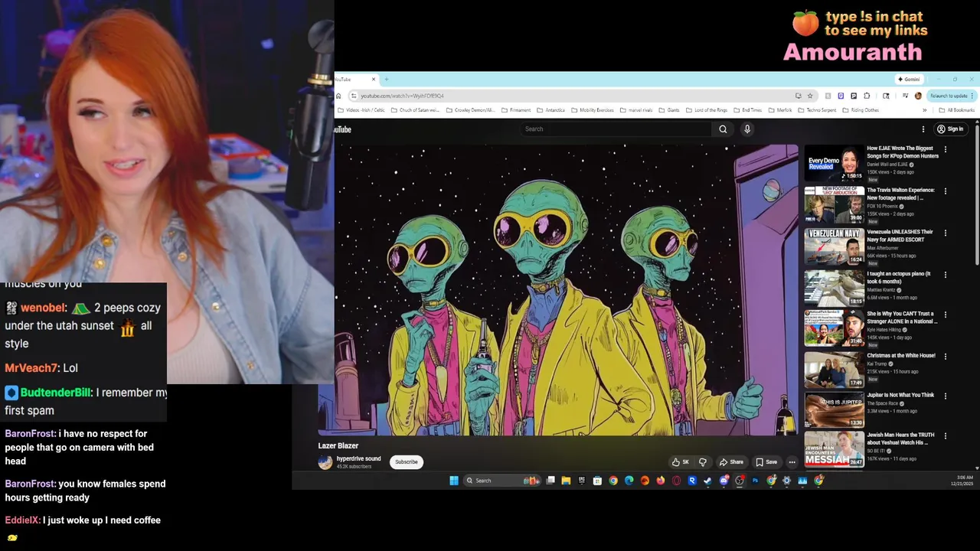Open Photoshop from the taskbar
The width and height of the screenshot is (980, 551).
tap(755, 481)
